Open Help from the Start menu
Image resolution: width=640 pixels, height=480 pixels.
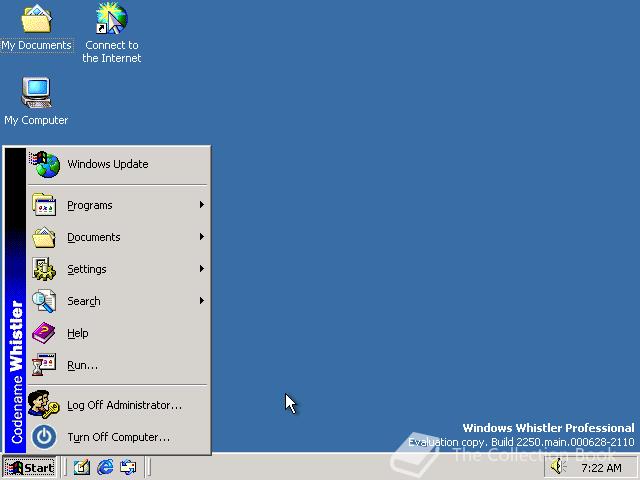pos(118,333)
